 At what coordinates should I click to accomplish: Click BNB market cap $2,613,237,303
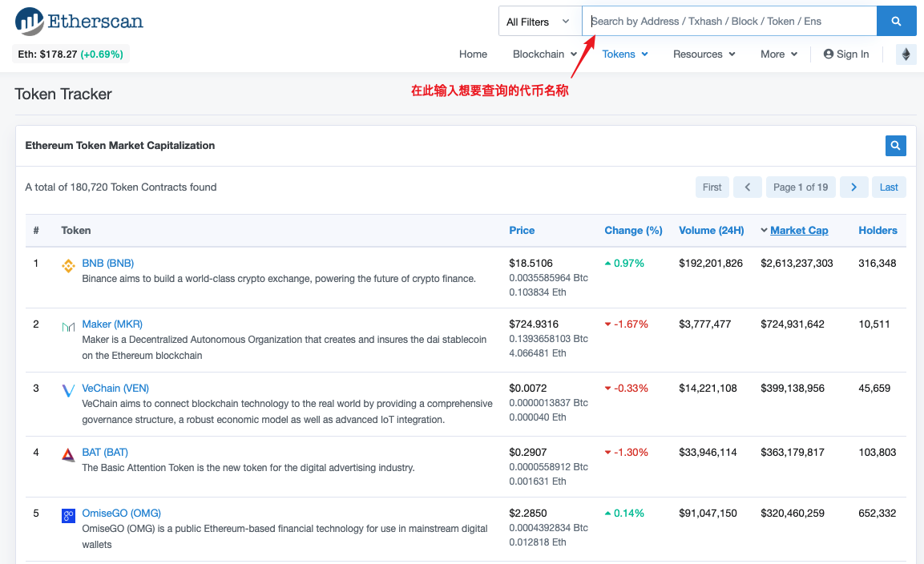pos(797,264)
